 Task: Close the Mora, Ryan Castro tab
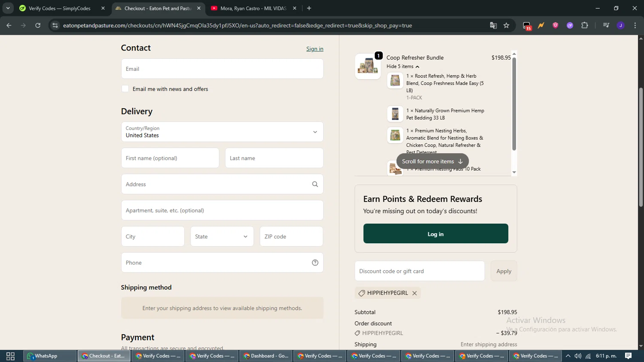(x=295, y=8)
